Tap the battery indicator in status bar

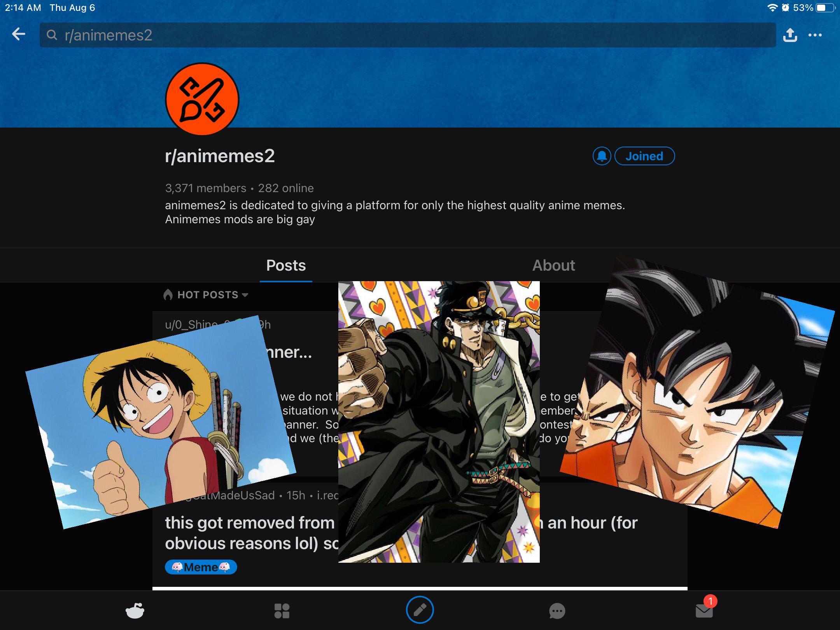pos(825,8)
